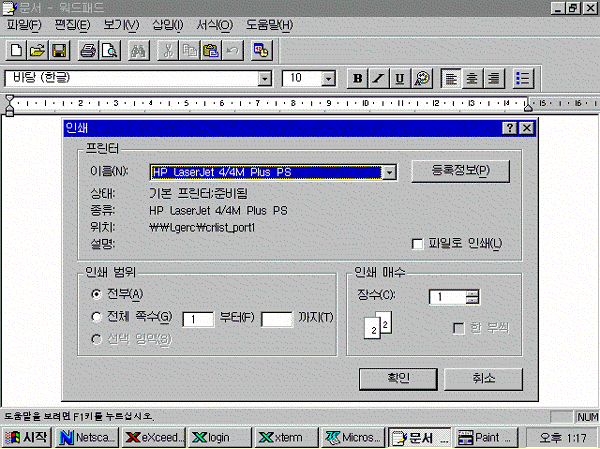Image resolution: width=600 pixels, height=449 pixels.
Task: Open the 도움말(H) menu
Action: point(269,25)
